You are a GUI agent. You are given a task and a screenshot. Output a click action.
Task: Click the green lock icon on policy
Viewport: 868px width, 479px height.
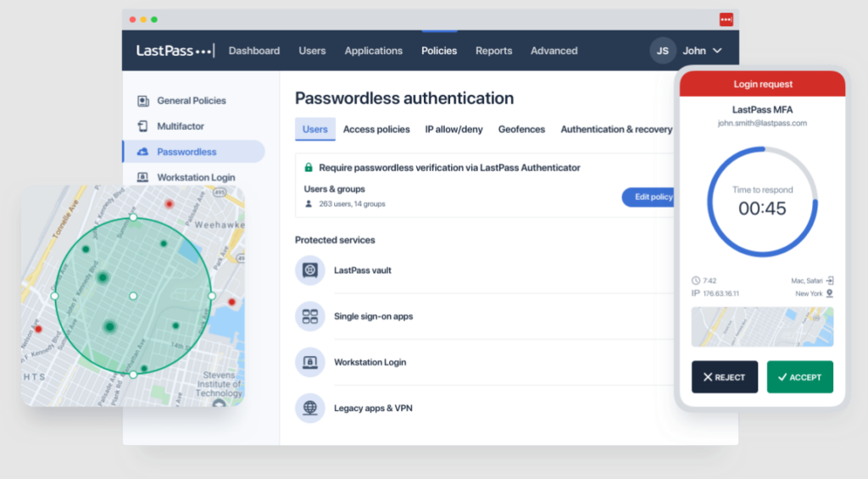[x=309, y=167]
